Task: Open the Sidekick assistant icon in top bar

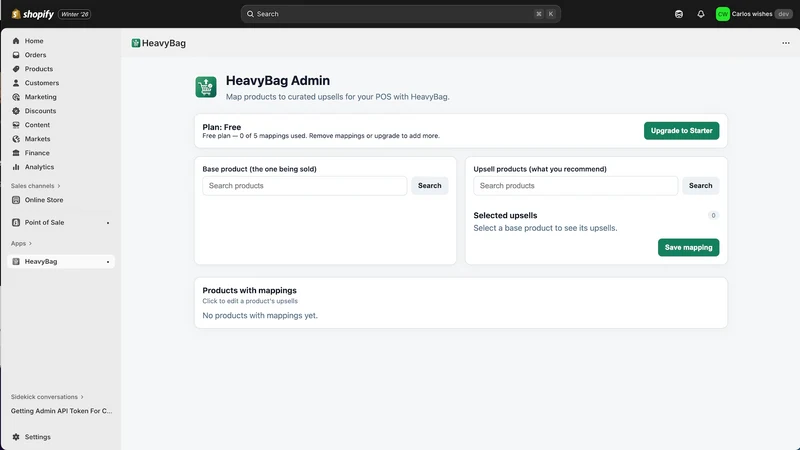Action: point(679,14)
